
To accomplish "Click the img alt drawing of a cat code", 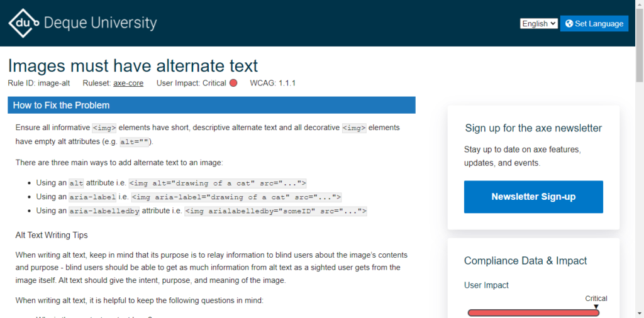I will [x=218, y=183].
